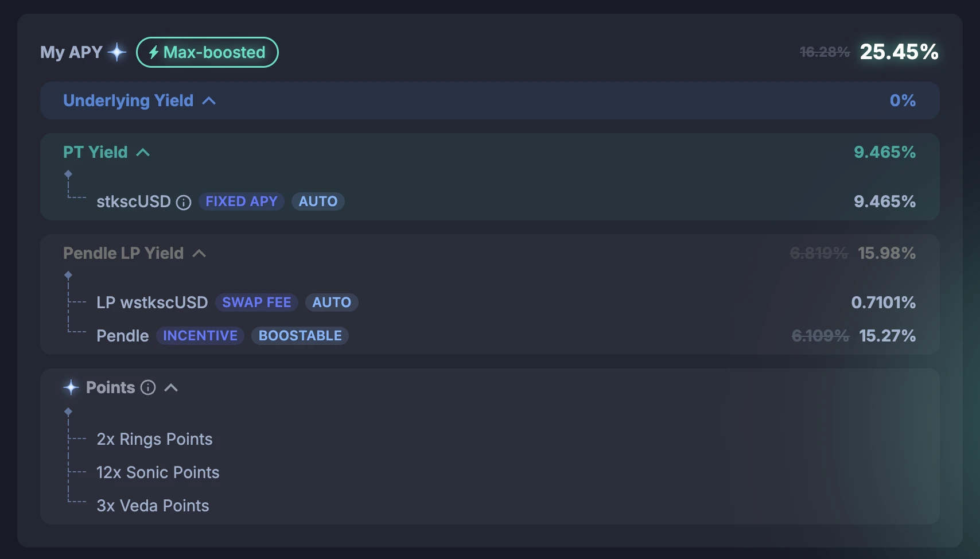Image resolution: width=980 pixels, height=559 pixels.
Task: Collapse the Underlying Yield section chevron
Action: click(x=209, y=101)
